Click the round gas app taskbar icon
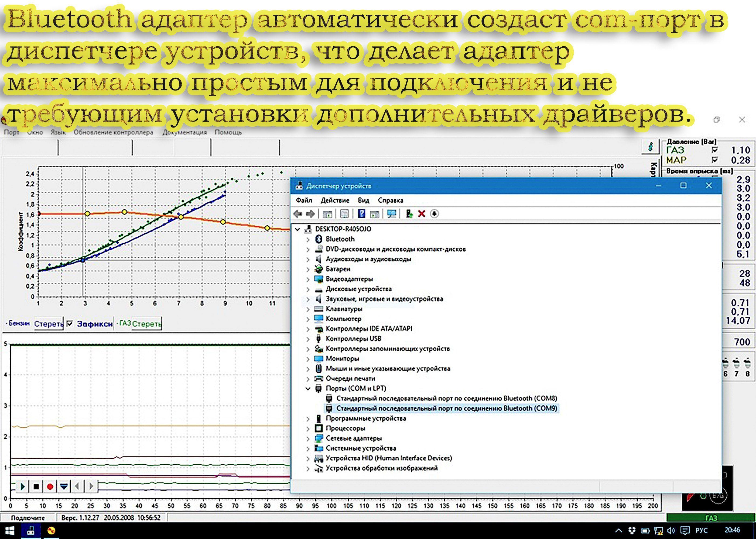Viewport: 756px width, 539px height. pyautogui.click(x=51, y=531)
